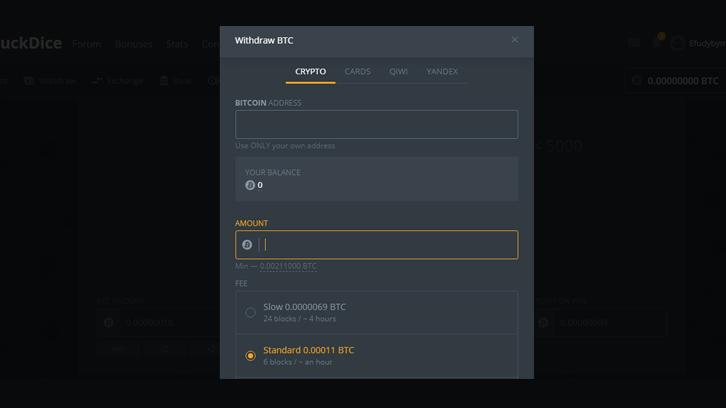Screen dimensions: 726x408
Task: Click the Bank building icon in background toolbar
Action: click(164, 81)
